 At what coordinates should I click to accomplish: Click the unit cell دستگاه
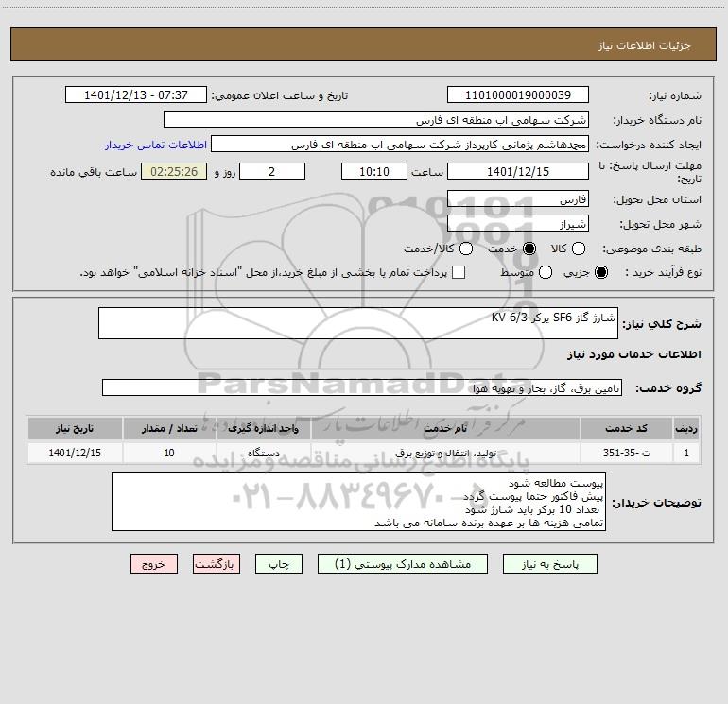point(263,453)
